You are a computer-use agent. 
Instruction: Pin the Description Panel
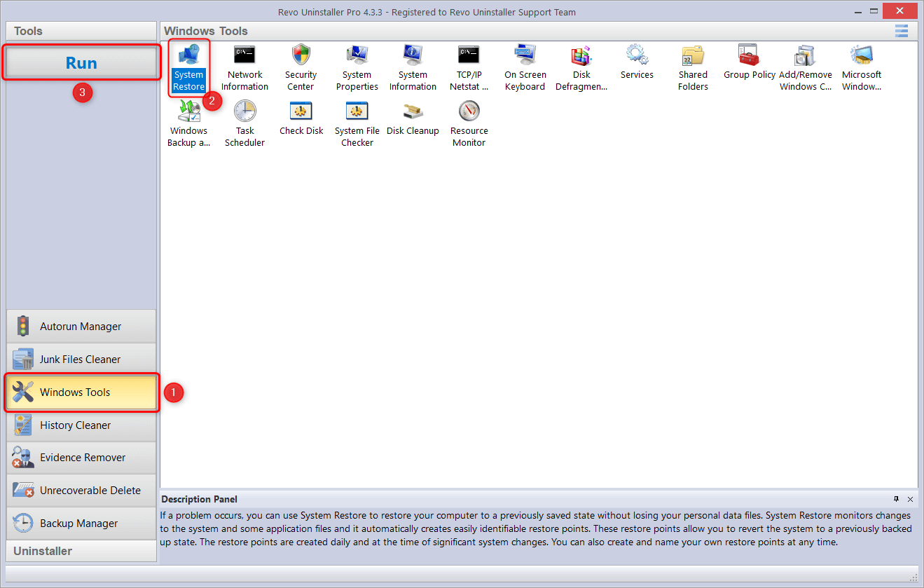pyautogui.click(x=896, y=499)
